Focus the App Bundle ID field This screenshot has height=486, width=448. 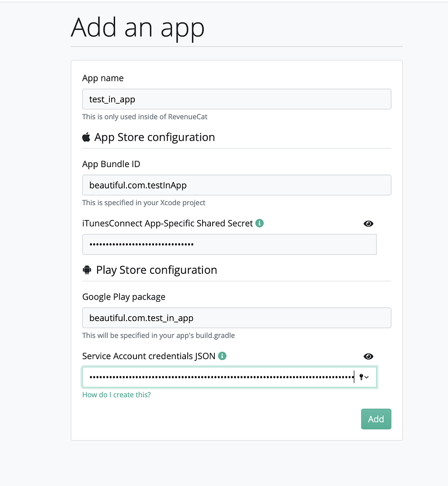(x=236, y=185)
